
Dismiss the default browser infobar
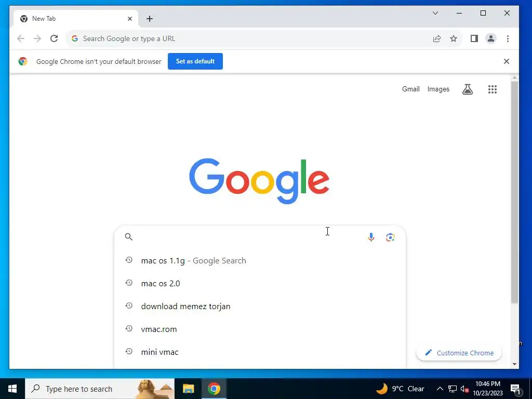pos(507,61)
